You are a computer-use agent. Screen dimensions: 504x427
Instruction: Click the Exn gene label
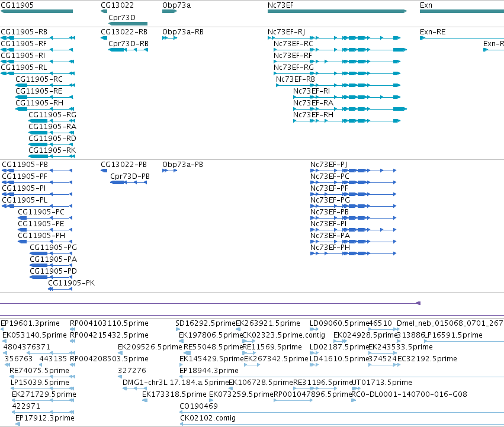tap(426, 5)
